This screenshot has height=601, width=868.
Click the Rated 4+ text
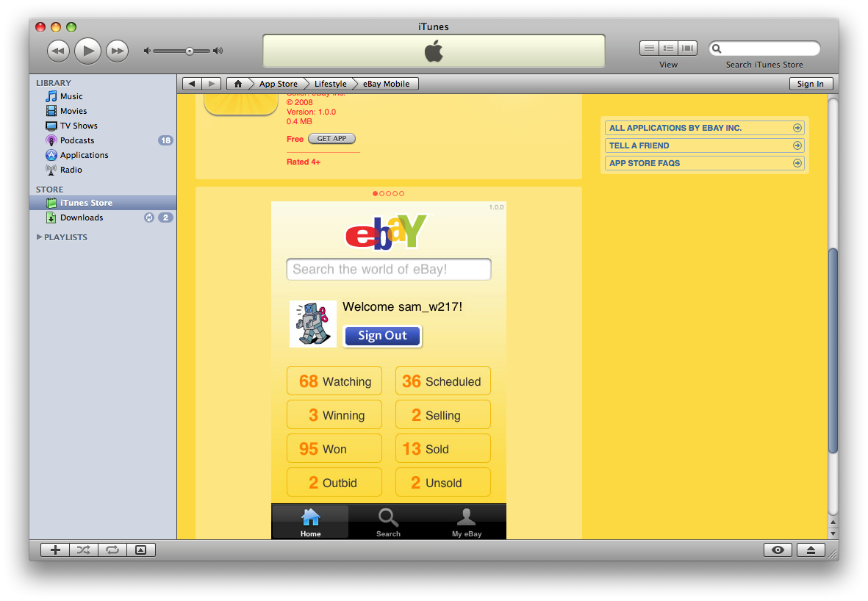[304, 162]
